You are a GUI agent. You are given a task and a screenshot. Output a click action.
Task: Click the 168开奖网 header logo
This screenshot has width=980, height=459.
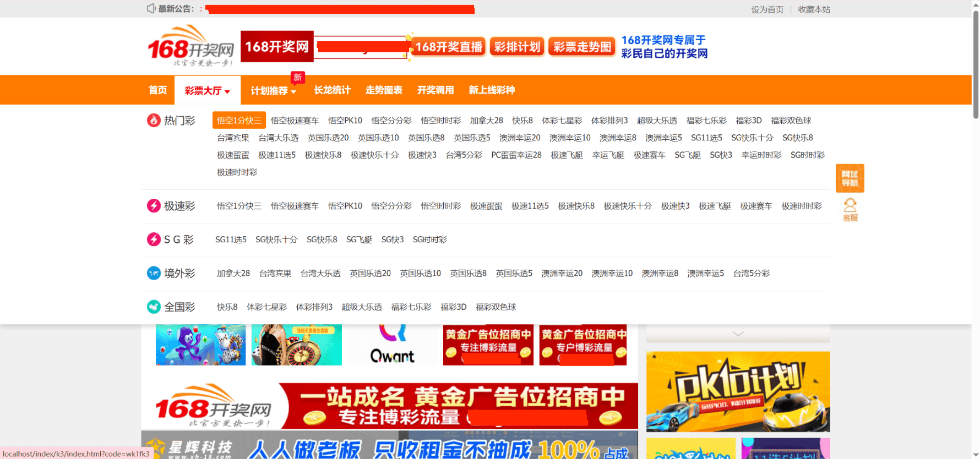click(x=191, y=46)
